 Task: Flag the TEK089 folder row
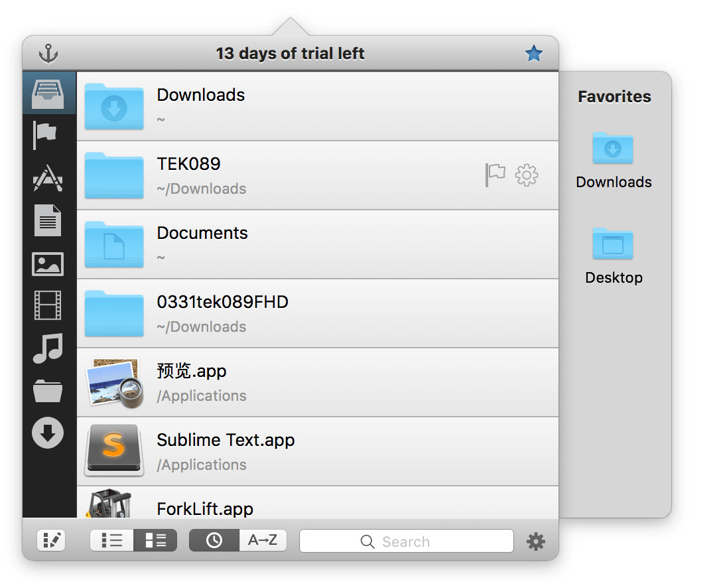tap(495, 175)
